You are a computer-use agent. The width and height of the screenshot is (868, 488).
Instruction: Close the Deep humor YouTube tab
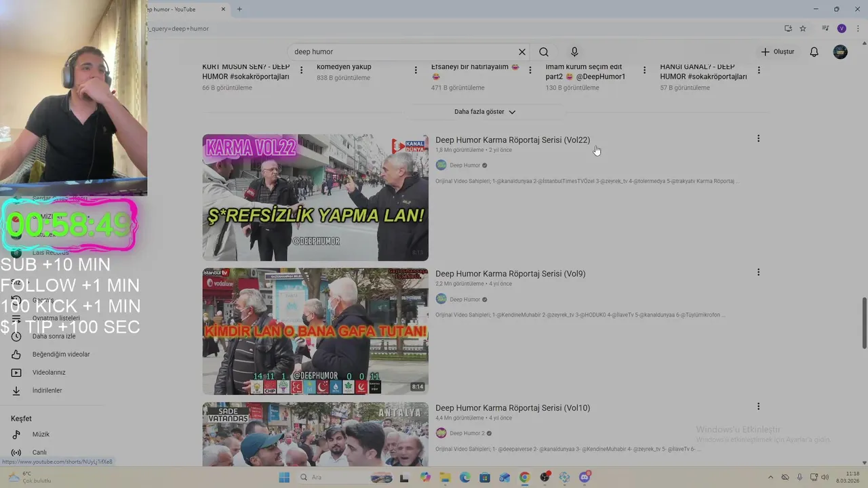tap(224, 9)
